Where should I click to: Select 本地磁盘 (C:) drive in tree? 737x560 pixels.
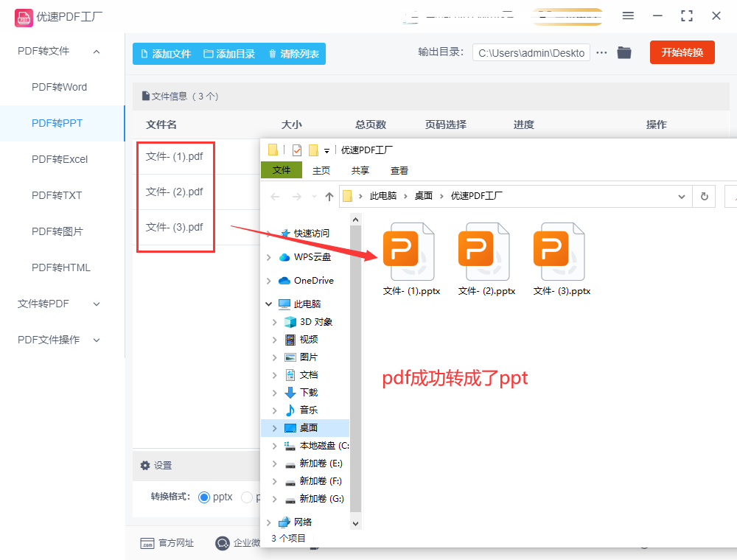(x=316, y=445)
